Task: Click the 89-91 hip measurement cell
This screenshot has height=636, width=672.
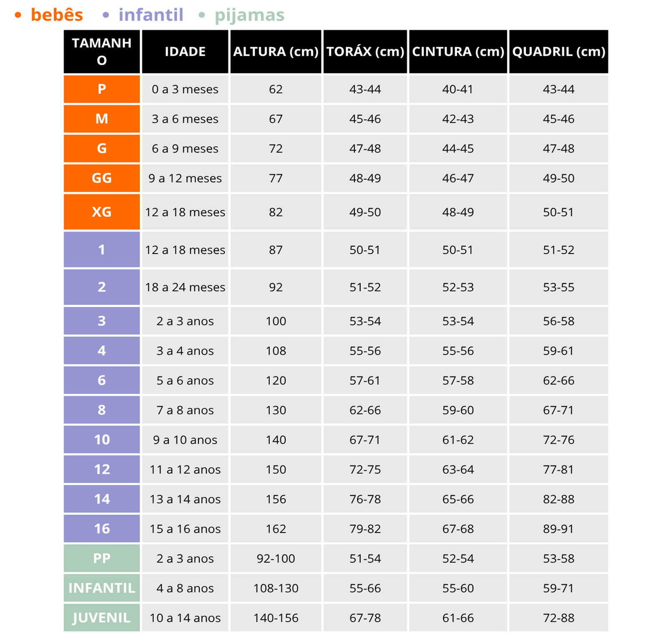Action: coord(559,529)
